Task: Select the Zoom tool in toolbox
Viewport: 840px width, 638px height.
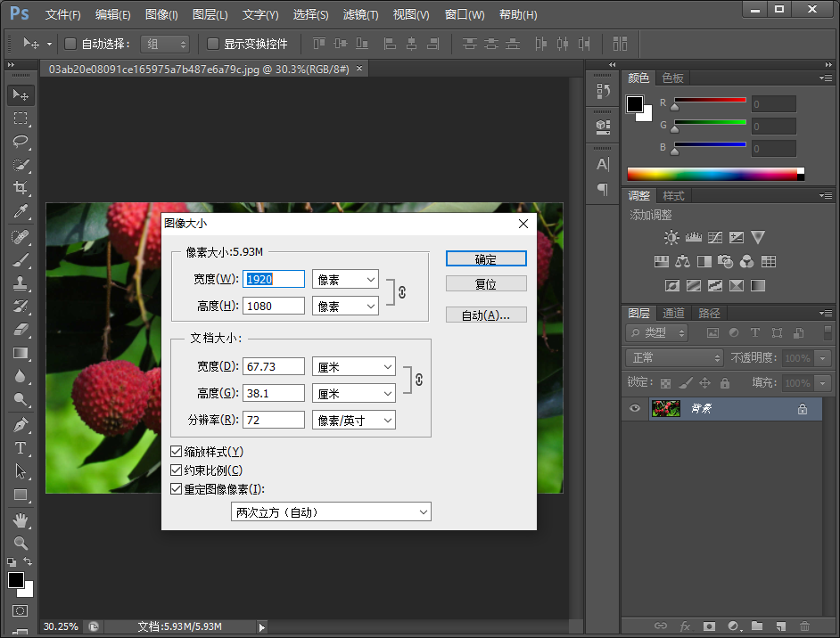Action: click(x=21, y=543)
